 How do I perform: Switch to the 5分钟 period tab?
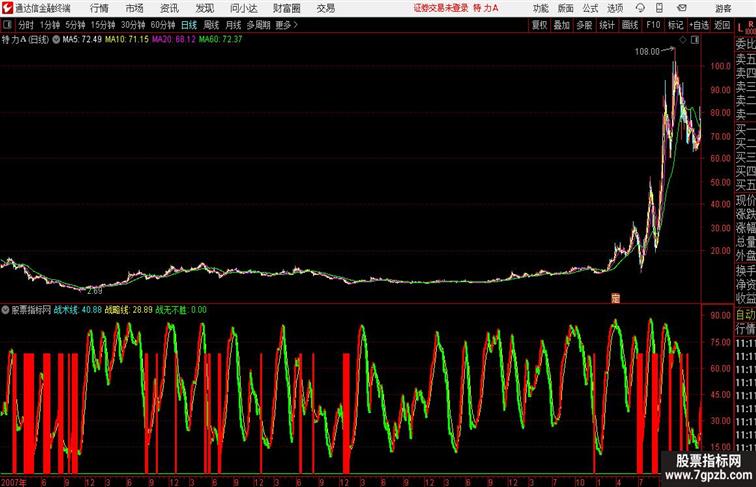coord(75,25)
